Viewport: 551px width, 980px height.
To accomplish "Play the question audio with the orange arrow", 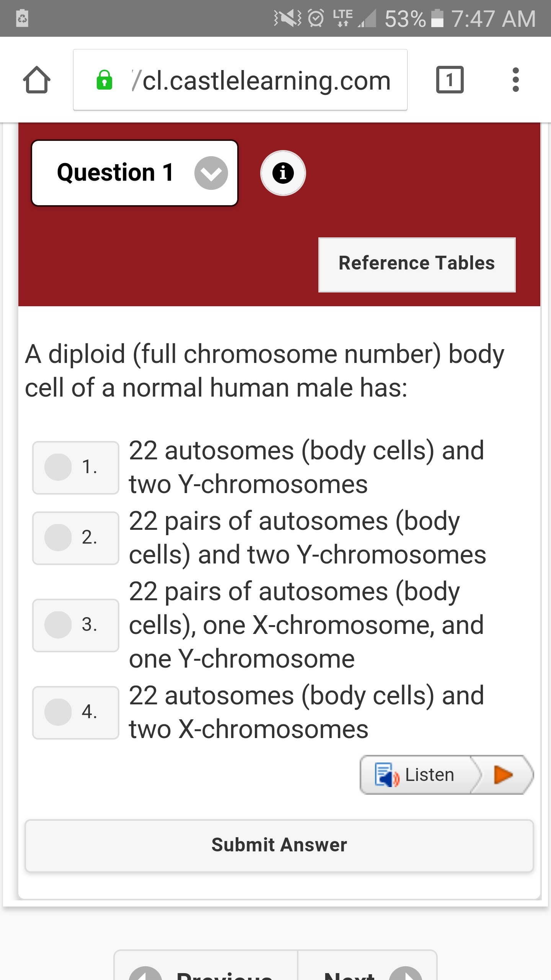I will point(503,775).
